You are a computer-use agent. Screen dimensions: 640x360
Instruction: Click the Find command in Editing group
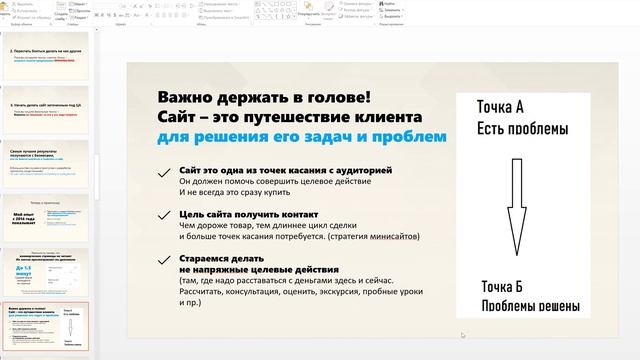pyautogui.click(x=387, y=4)
